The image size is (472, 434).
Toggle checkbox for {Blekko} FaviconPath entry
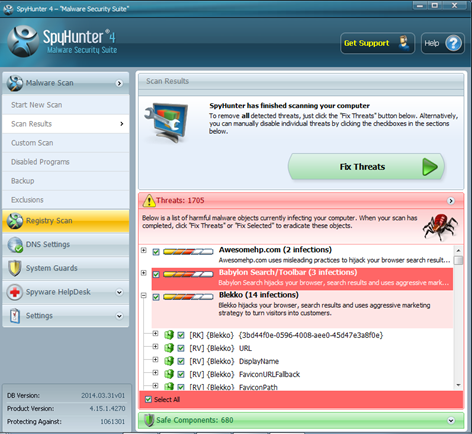(181, 387)
